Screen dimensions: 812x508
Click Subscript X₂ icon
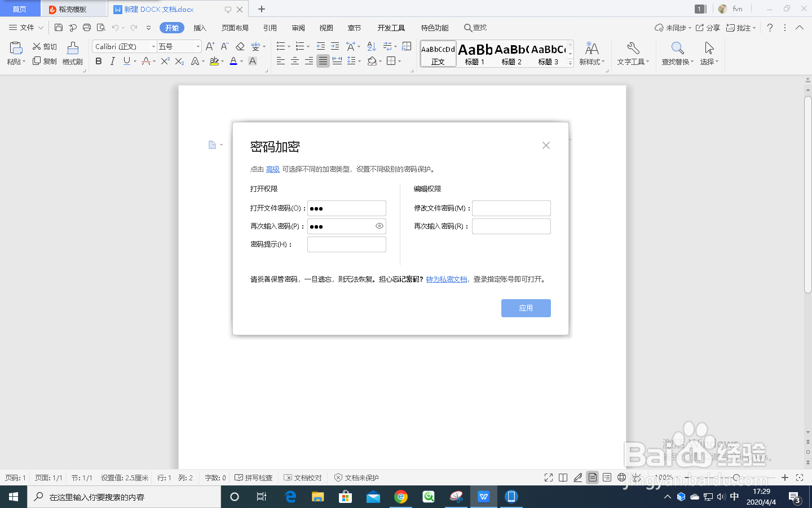click(179, 61)
